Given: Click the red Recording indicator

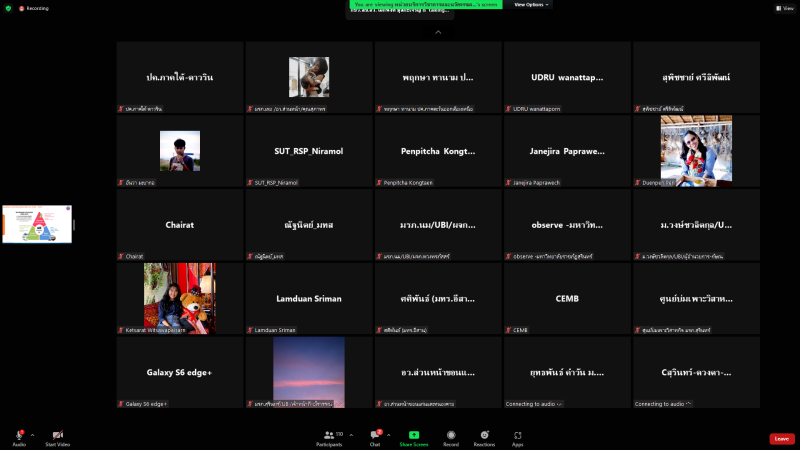Looking at the screenshot, I should coord(34,7).
